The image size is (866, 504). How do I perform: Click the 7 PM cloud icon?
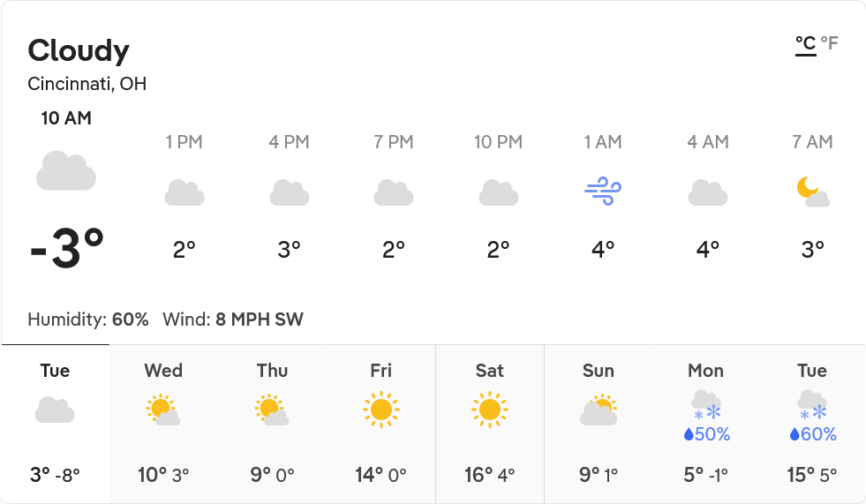pyautogui.click(x=394, y=192)
